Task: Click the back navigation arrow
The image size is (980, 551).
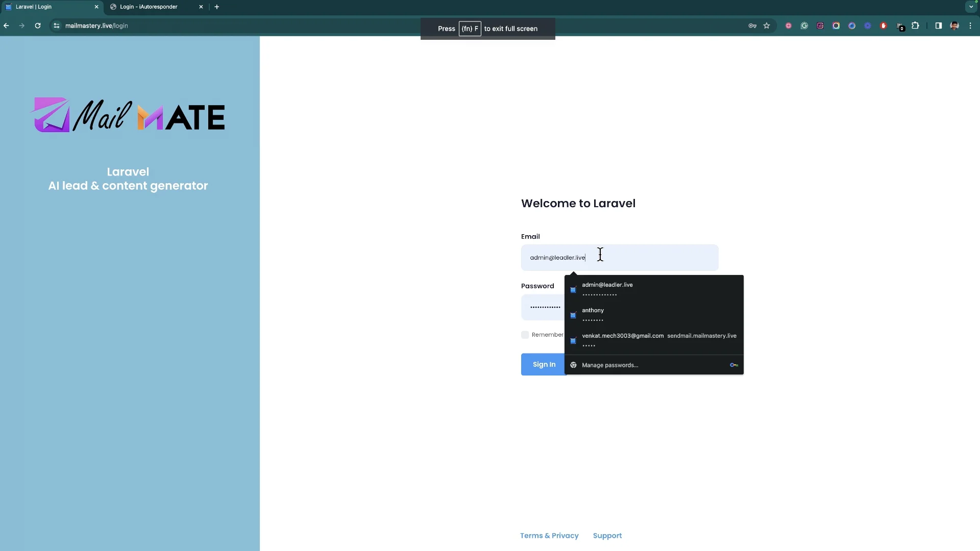Action: coord(6,26)
